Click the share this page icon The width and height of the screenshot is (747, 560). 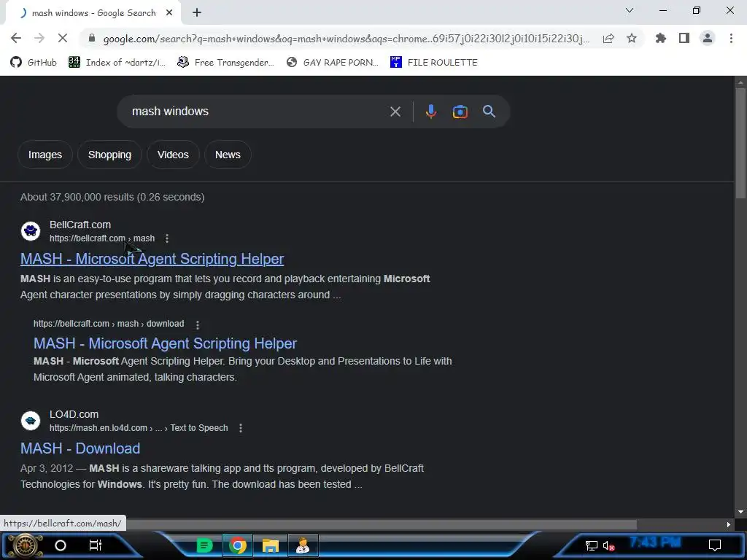[608, 39]
